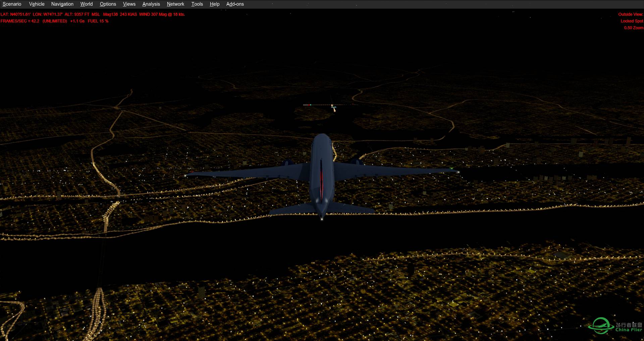Open the Analysis menu

(151, 4)
